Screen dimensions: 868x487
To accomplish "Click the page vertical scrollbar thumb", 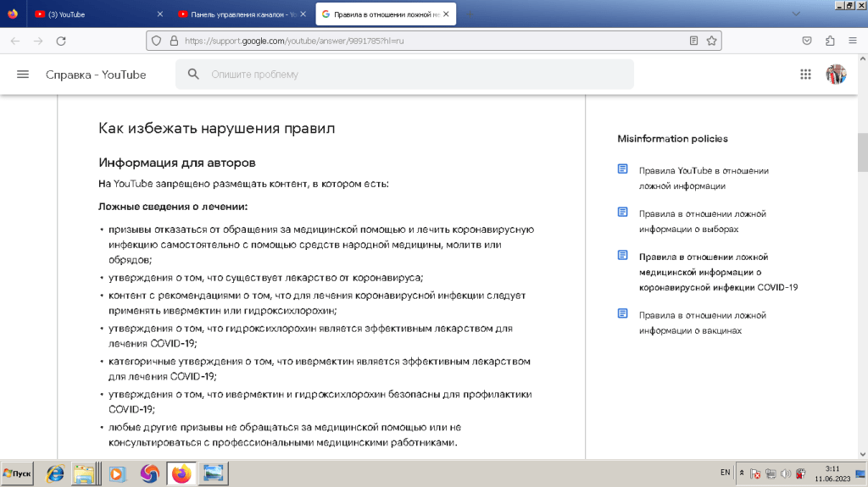I will point(862,152).
